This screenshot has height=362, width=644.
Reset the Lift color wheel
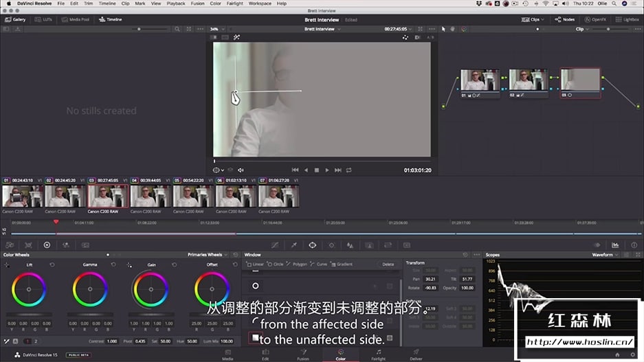point(52,264)
